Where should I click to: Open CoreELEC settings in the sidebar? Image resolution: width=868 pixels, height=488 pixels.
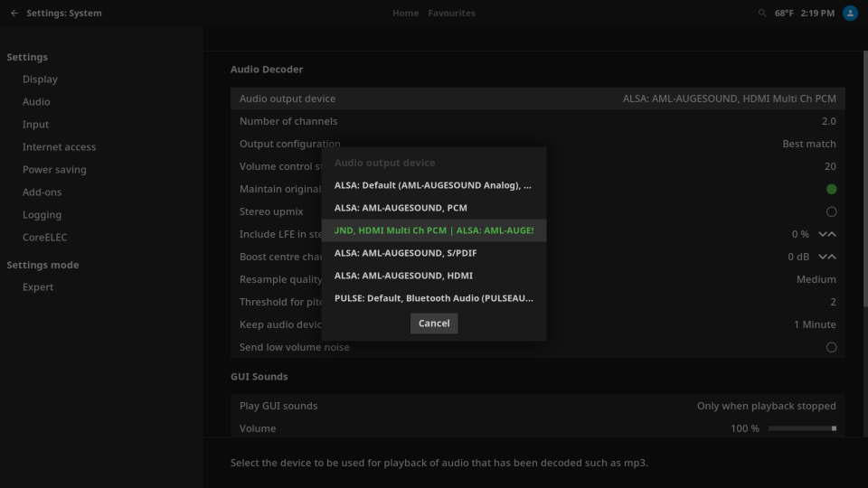pyautogui.click(x=44, y=238)
